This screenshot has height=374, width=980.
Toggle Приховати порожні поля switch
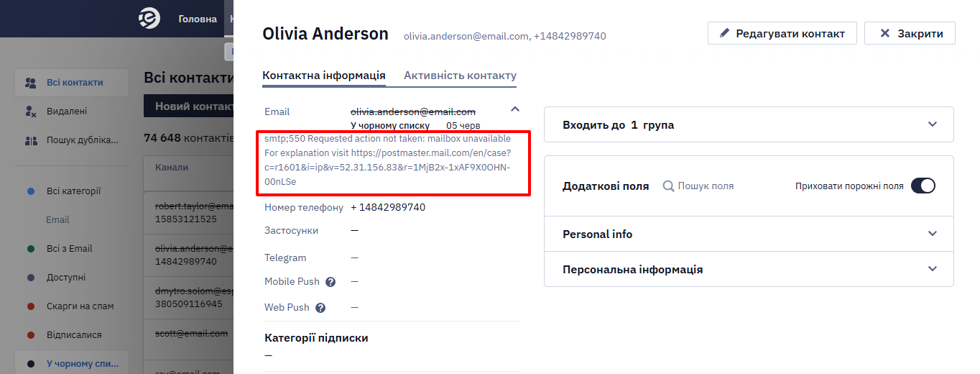point(923,186)
